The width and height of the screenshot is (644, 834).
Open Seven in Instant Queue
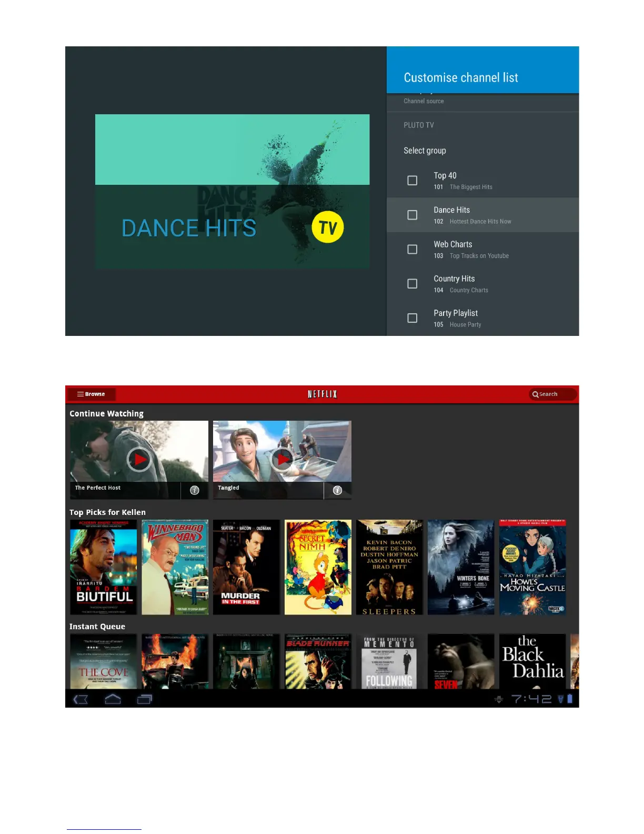(x=461, y=661)
